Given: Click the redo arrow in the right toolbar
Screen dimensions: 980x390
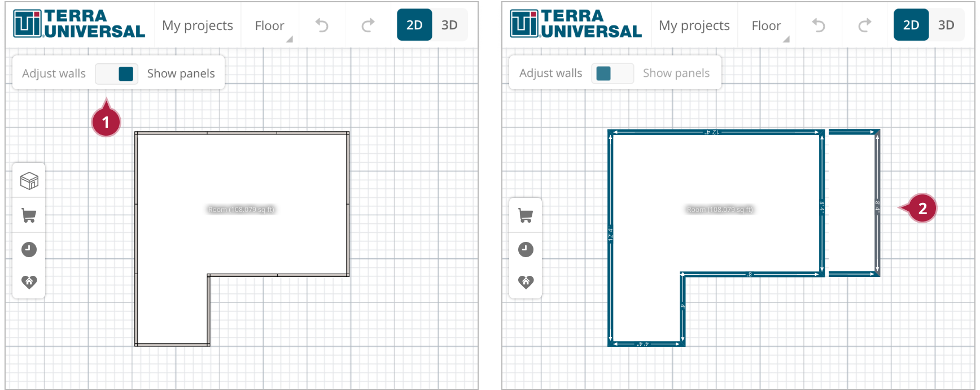Looking at the screenshot, I should click(864, 25).
